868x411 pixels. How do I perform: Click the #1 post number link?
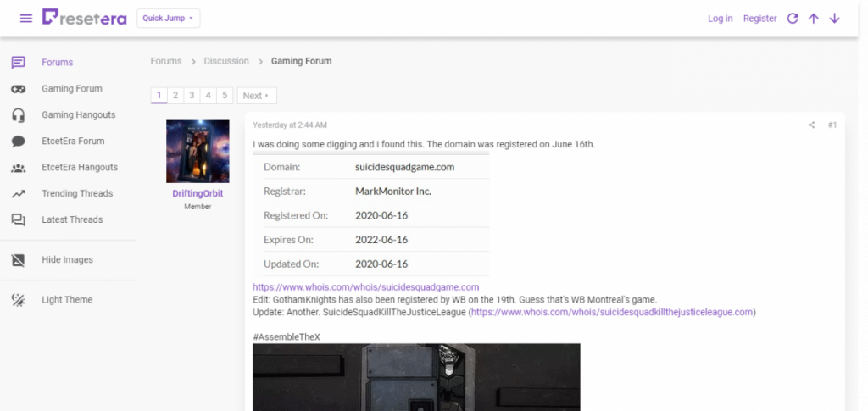[x=832, y=125]
